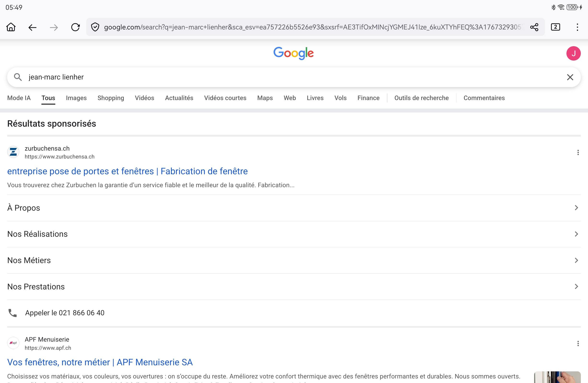The width and height of the screenshot is (588, 383).
Task: Clear search query with X icon
Action: (570, 77)
